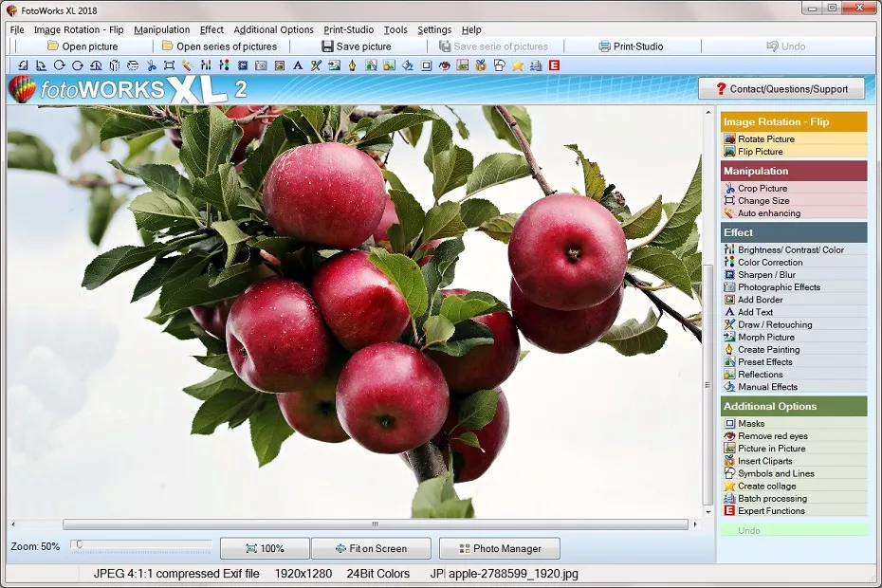
Task: Click the letter A text icon in the toolbar
Action: (297, 65)
